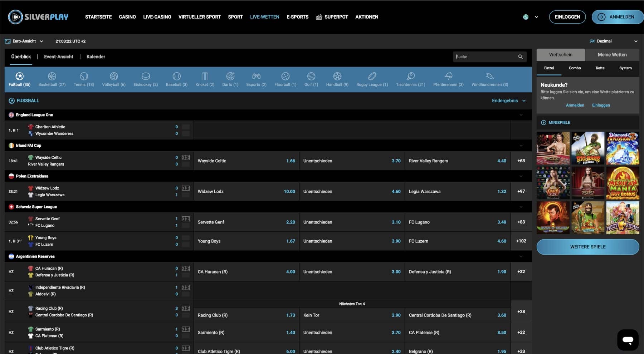Open the Aktionen menu item
Viewport: 644px width, 354px height.
pyautogui.click(x=367, y=17)
